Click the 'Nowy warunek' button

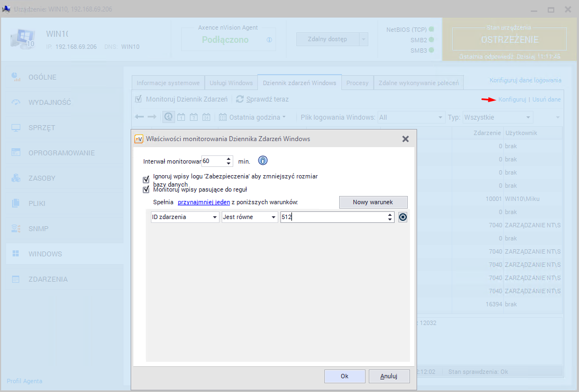(x=373, y=202)
